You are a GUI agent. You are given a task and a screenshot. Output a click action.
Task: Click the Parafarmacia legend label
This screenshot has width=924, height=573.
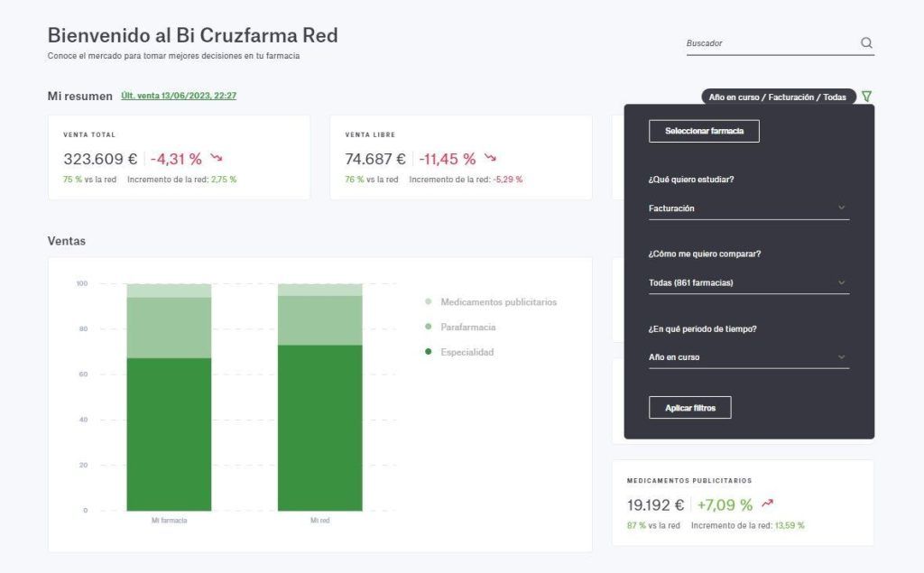coord(468,328)
